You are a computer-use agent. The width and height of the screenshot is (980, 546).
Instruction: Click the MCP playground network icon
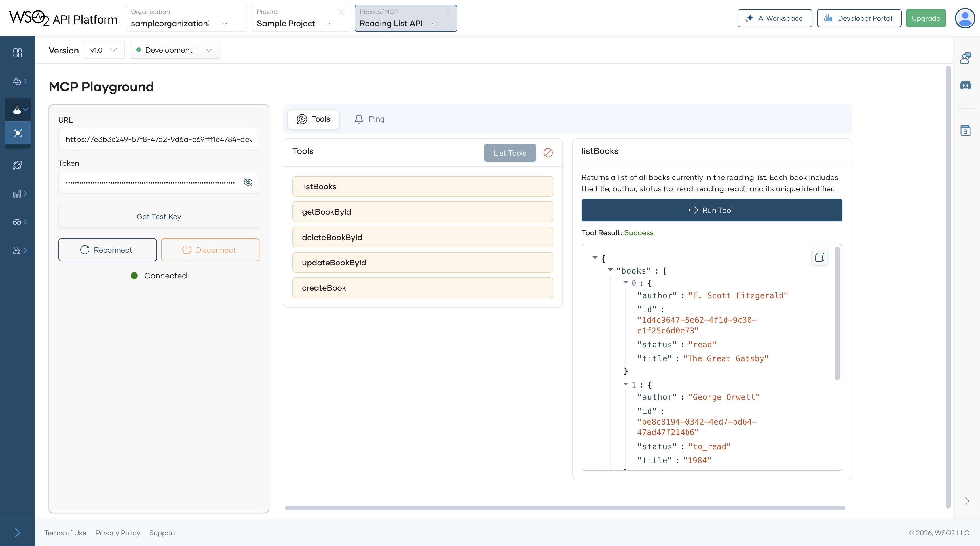tap(18, 133)
